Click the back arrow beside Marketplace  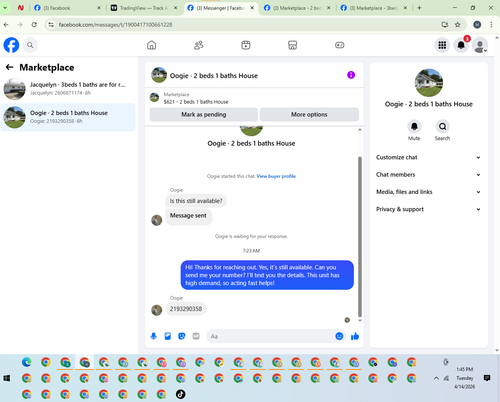point(9,67)
